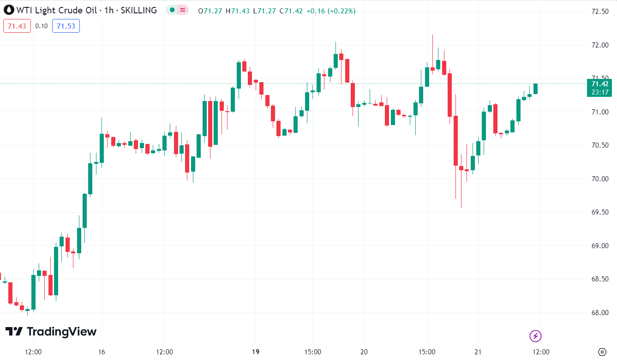Viewport: 617px width, 364px height.
Task: Click the green market status dot
Action: coord(172,10)
